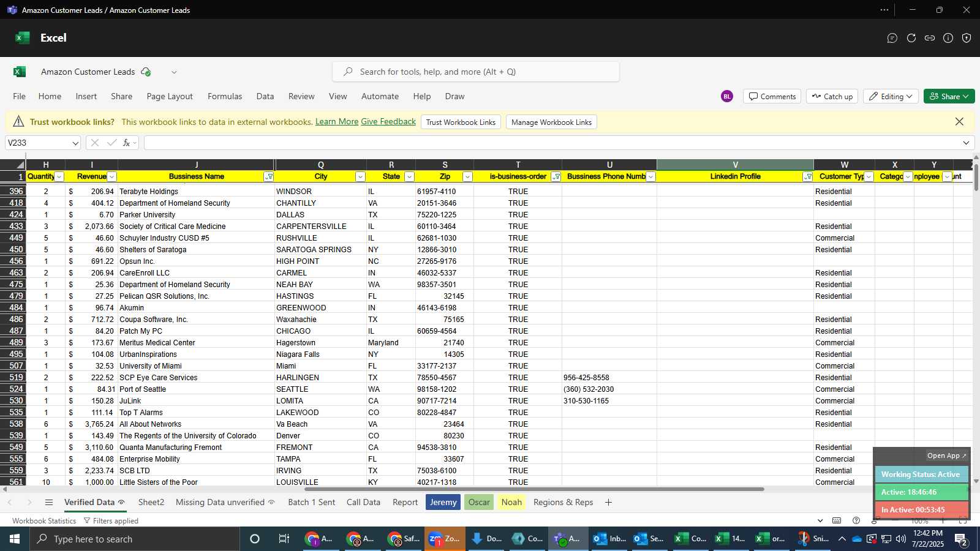
Task: Click Open App in the tracker overlay
Action: point(947,455)
